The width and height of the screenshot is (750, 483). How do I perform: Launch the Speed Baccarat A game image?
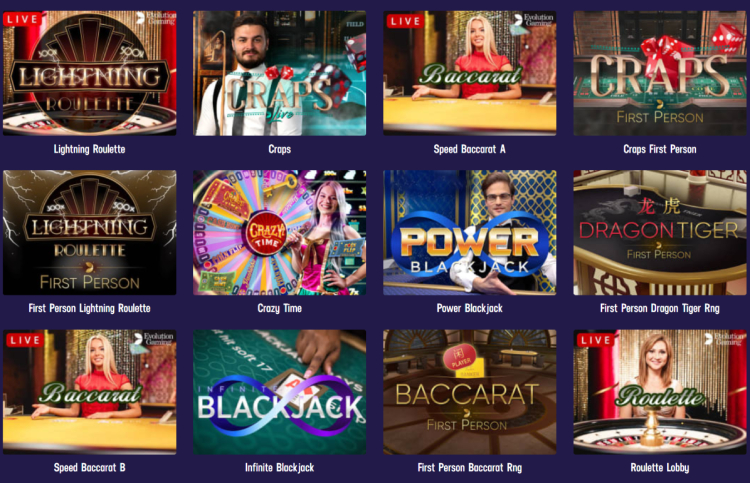470,73
